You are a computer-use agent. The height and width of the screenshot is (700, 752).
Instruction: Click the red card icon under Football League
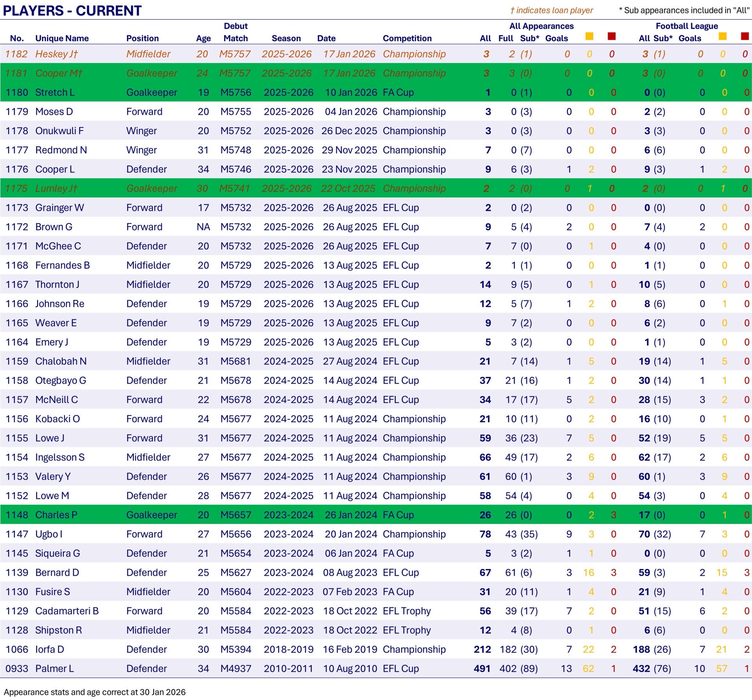(x=745, y=36)
